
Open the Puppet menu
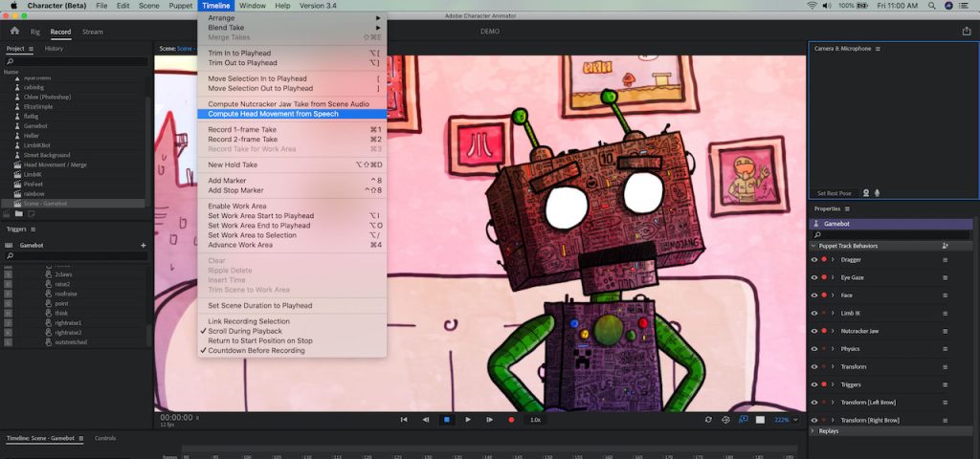click(x=181, y=6)
